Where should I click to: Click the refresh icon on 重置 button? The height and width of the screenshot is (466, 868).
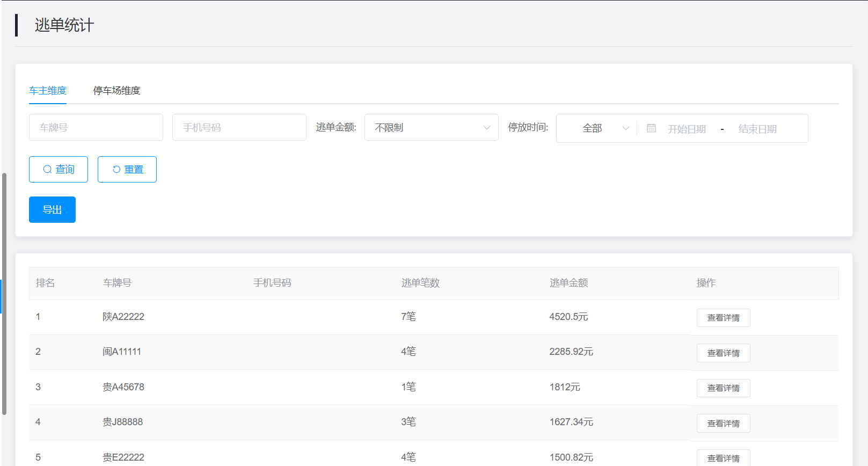click(116, 170)
